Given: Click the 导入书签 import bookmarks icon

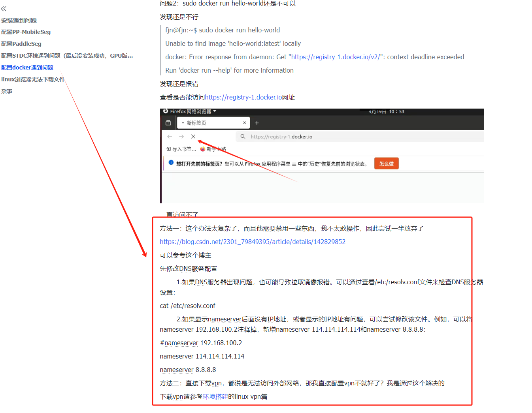Looking at the screenshot, I should 168,149.
